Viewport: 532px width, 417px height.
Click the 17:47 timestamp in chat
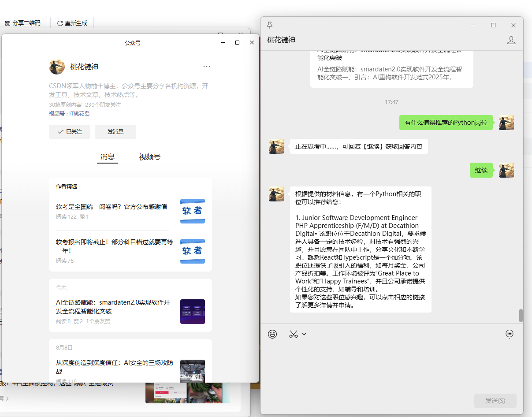(391, 102)
